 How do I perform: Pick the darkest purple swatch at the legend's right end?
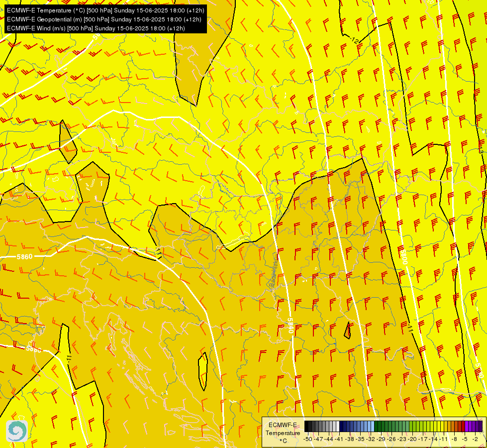[x=481, y=426]
